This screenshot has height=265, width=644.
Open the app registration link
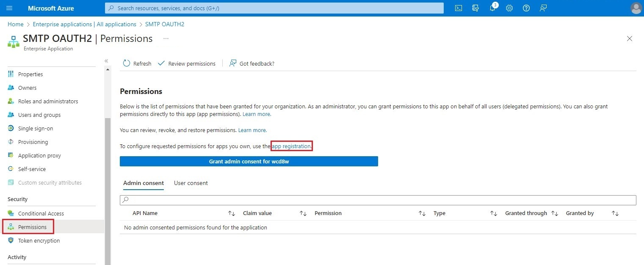click(x=291, y=146)
